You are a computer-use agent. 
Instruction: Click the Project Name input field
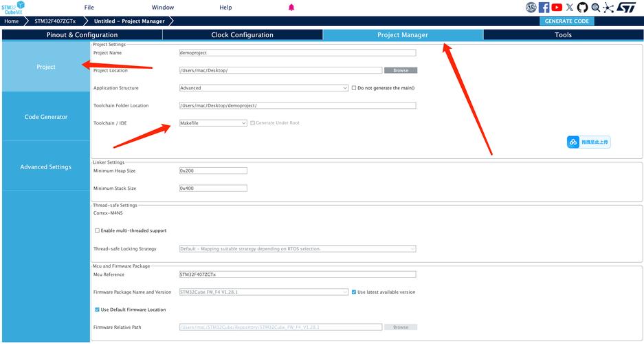298,52
